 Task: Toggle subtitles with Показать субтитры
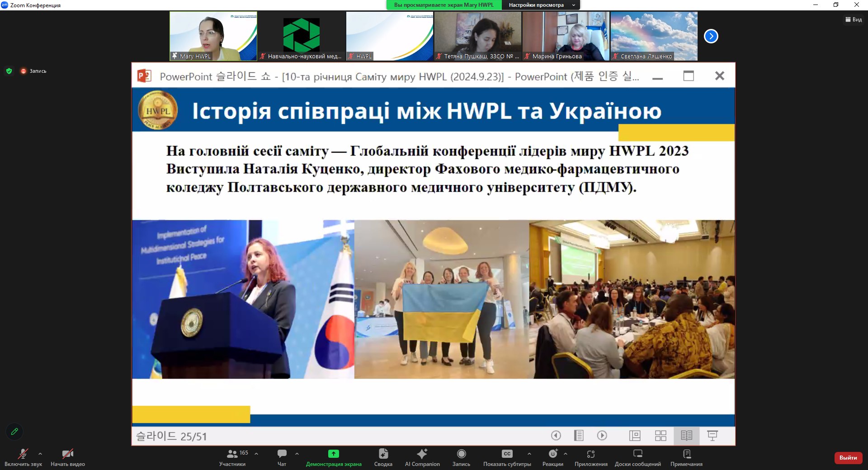(507, 457)
